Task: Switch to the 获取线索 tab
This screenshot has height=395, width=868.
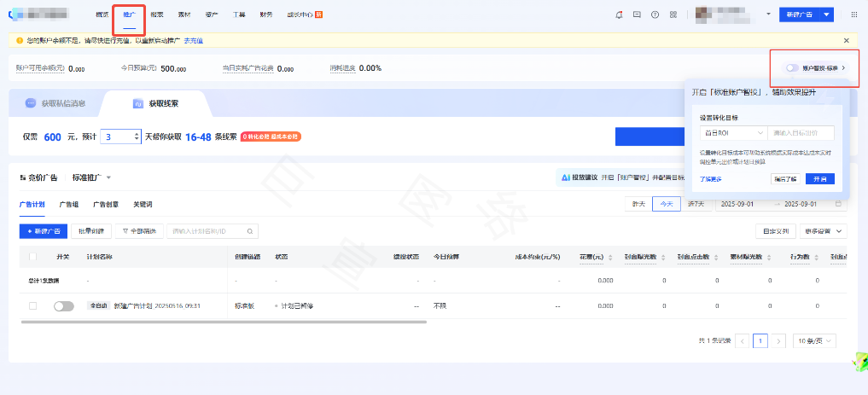Action: [x=155, y=103]
